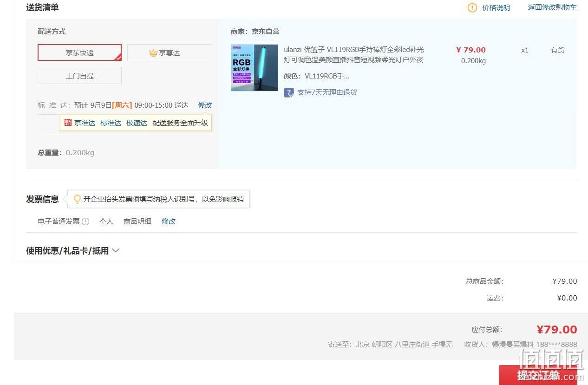Viewport: 588px width, 385px height.
Task: Click the 7-day return badge icon
Action: [x=289, y=92]
